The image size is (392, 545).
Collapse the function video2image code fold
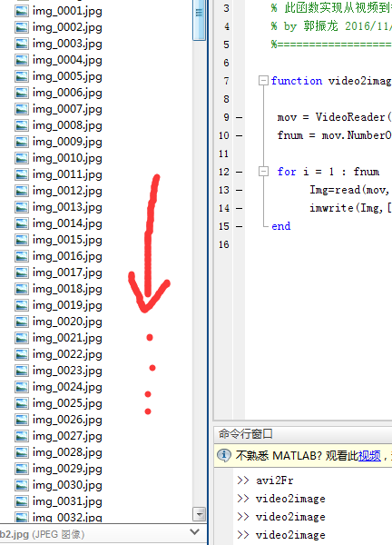(263, 81)
